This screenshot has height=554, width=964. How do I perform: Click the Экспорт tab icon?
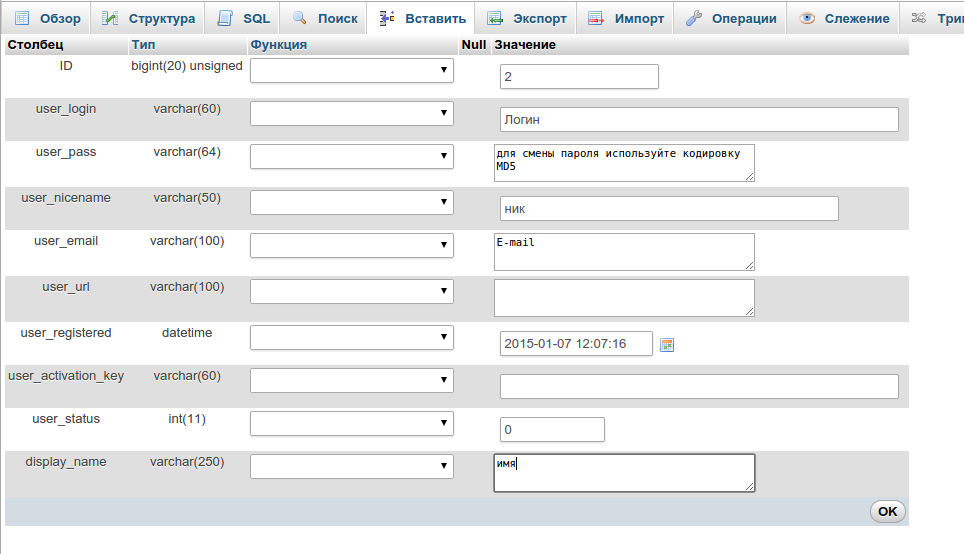click(x=494, y=18)
